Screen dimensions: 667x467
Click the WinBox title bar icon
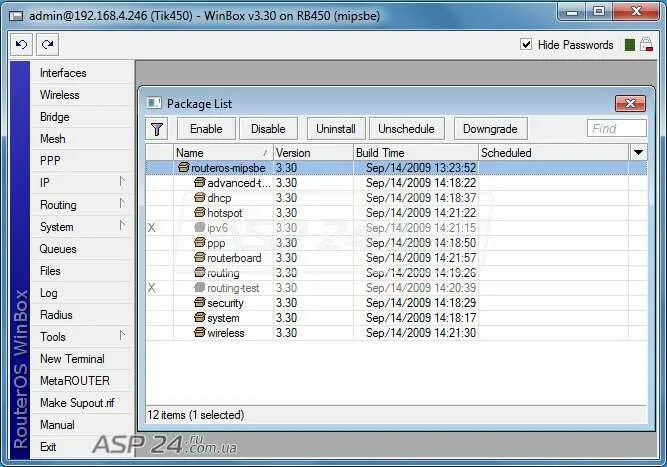16,16
